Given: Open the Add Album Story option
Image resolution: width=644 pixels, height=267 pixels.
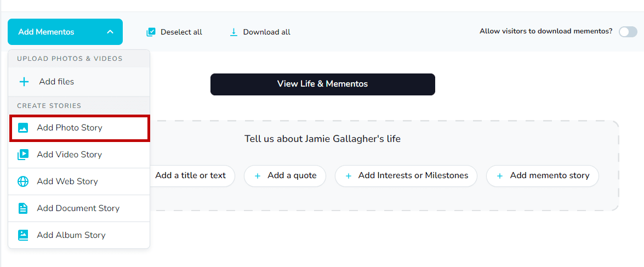Looking at the screenshot, I should tap(71, 235).
